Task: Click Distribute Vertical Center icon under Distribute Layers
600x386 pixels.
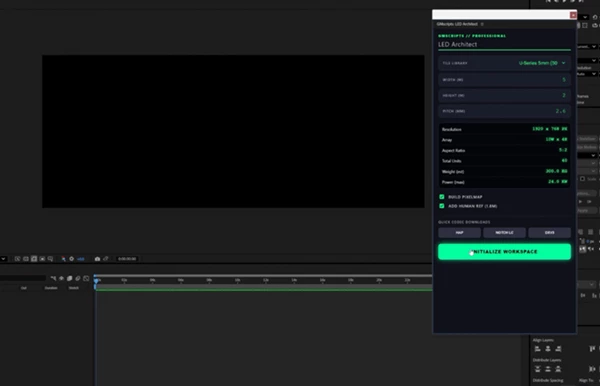Action: tap(548, 369)
